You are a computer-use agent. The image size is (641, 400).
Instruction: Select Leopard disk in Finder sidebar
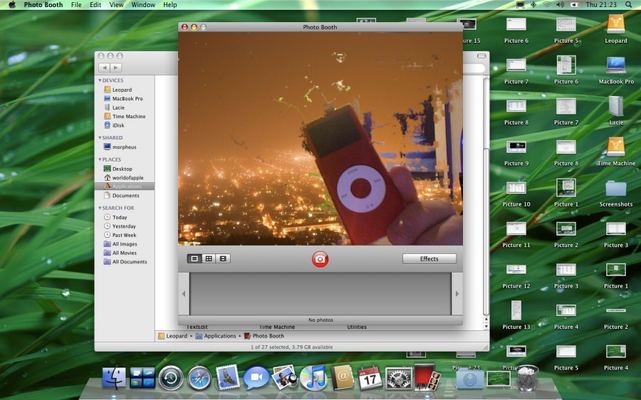[x=124, y=90]
